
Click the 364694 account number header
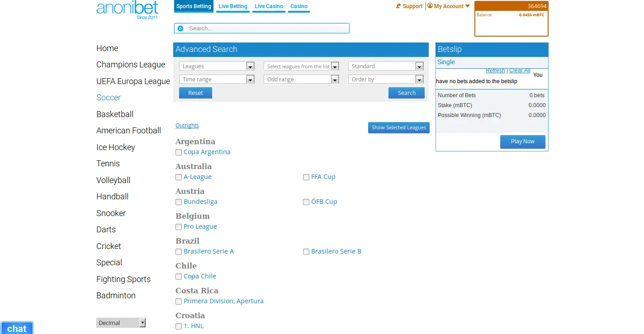click(x=511, y=6)
